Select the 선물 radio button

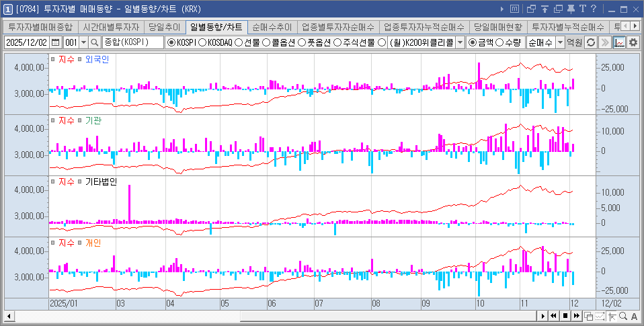pos(238,42)
